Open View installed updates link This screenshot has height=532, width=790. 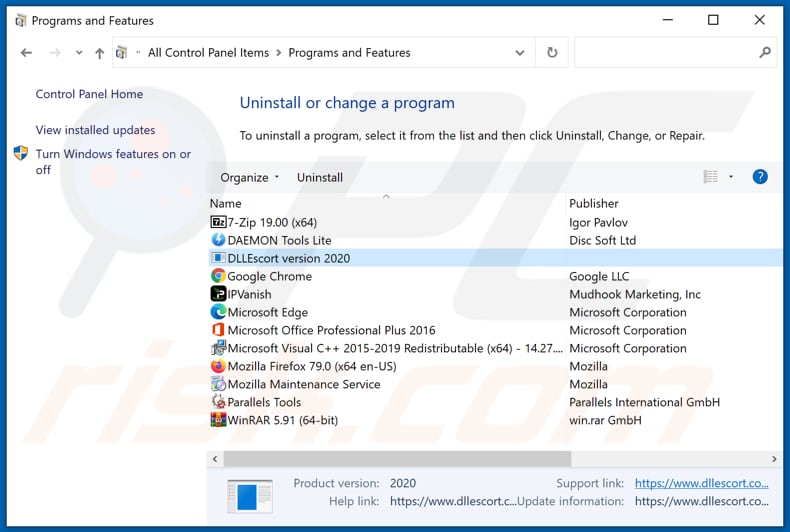(x=95, y=130)
